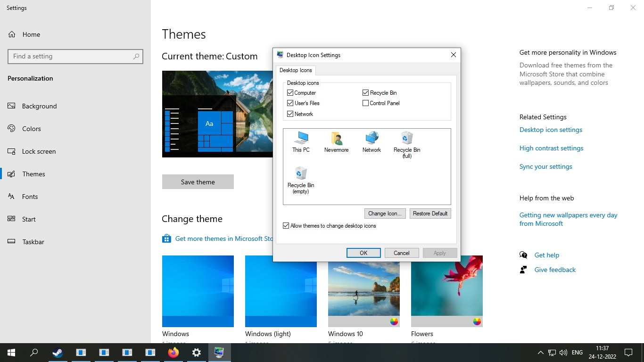
Task: Open Background in Personalization sidebar
Action: tap(75, 106)
